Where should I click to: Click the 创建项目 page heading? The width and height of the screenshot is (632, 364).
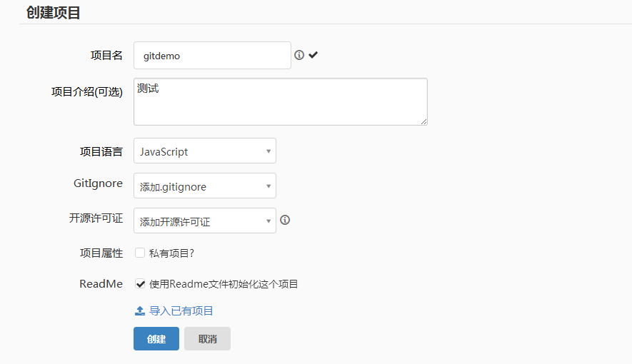54,12
